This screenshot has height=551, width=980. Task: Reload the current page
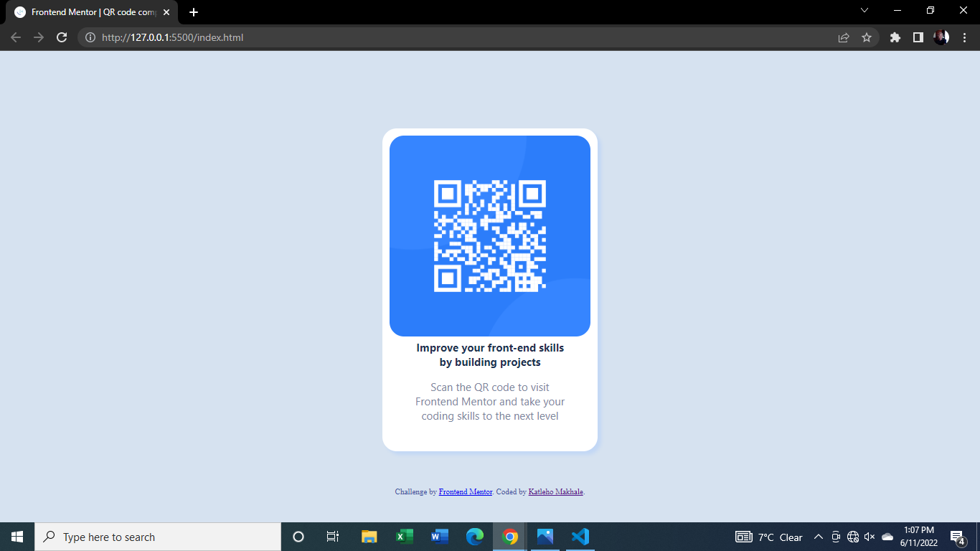tap(61, 37)
